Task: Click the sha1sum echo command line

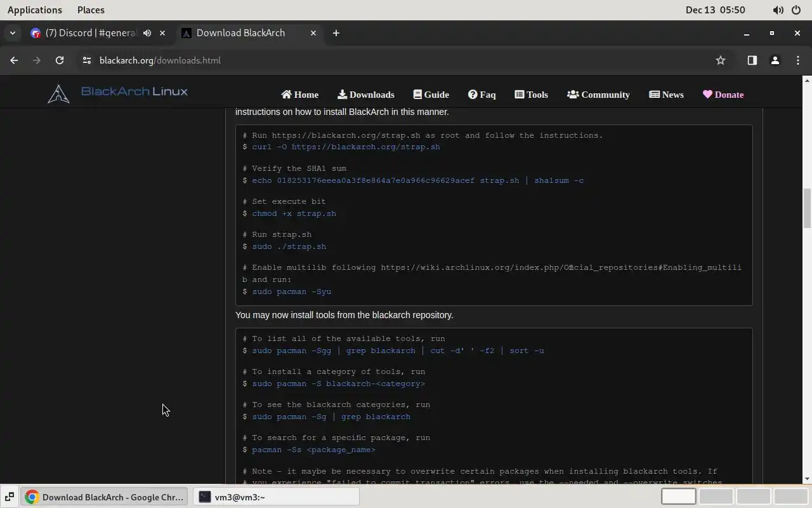Action: click(x=417, y=180)
